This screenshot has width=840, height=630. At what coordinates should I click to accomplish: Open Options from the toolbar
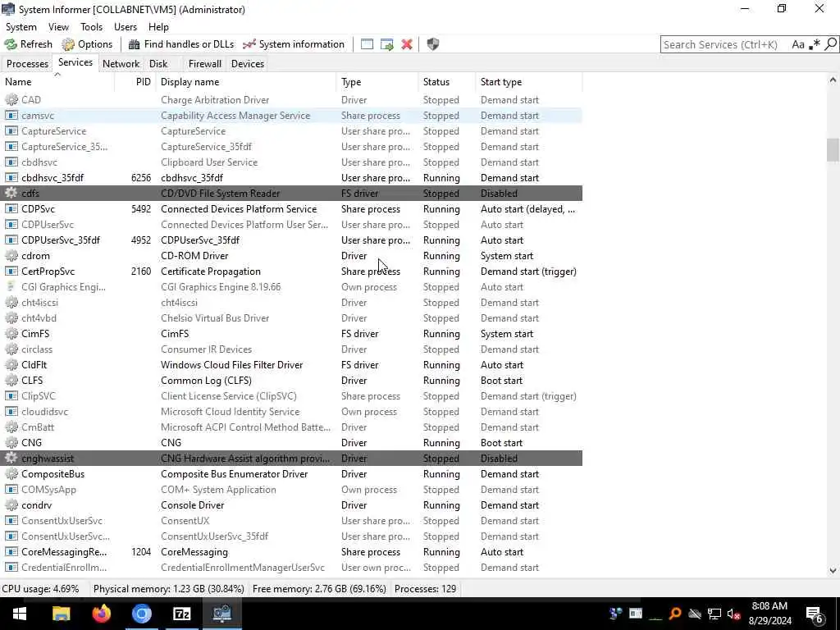click(87, 44)
